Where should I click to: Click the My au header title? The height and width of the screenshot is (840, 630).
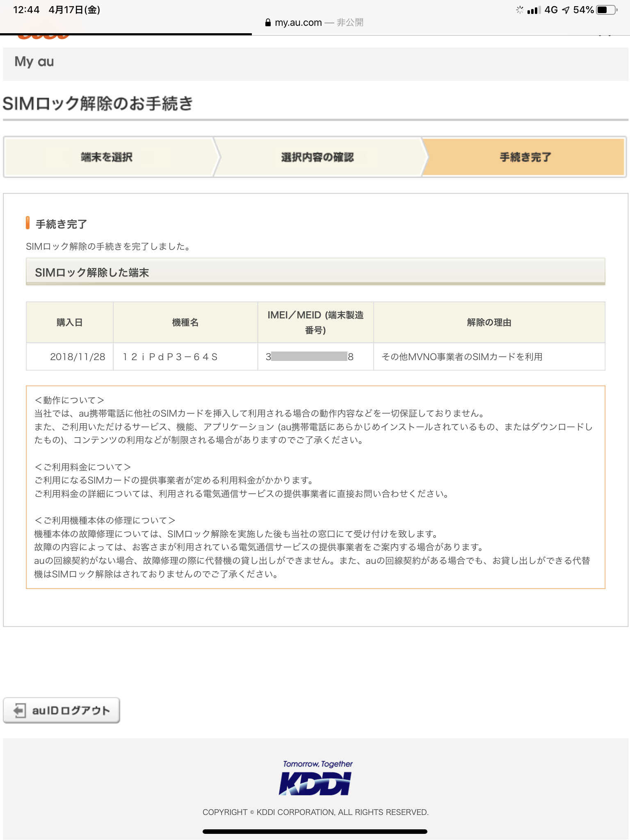click(x=34, y=62)
